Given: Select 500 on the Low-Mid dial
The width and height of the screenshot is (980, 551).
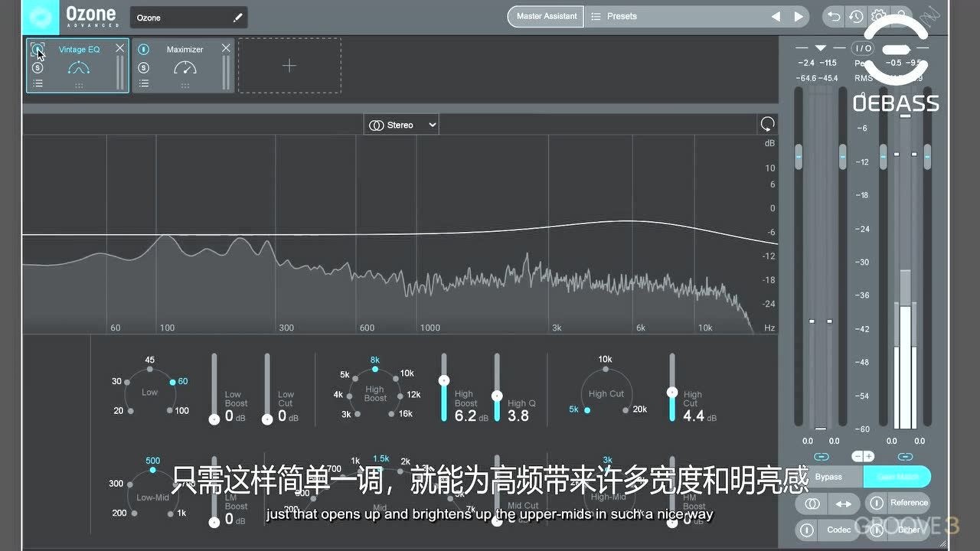Looking at the screenshot, I should (152, 470).
